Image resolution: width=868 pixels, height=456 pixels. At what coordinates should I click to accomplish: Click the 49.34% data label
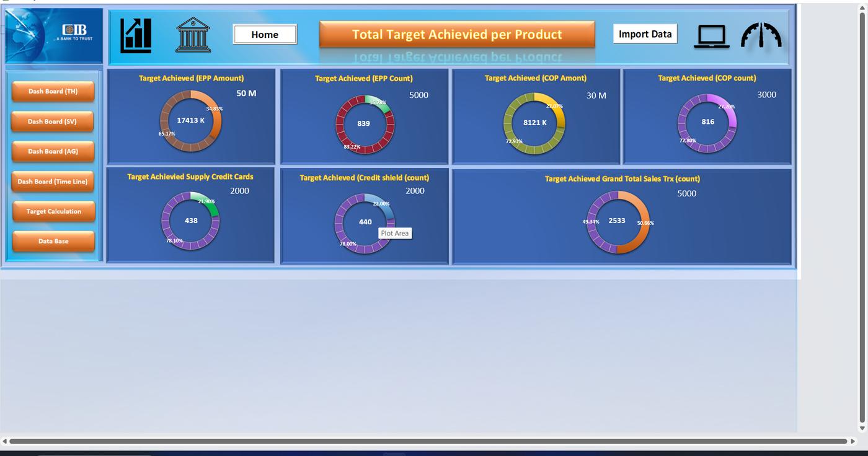coord(591,222)
